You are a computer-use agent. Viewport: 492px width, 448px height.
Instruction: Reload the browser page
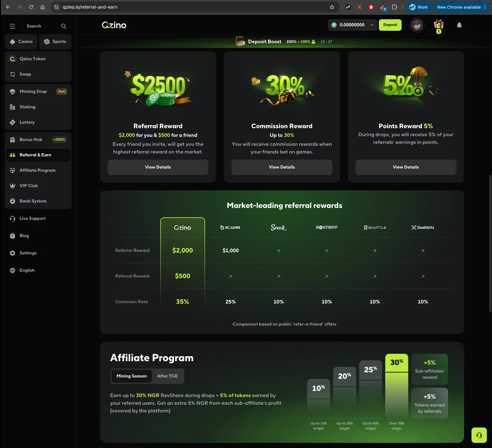pyautogui.click(x=31, y=7)
